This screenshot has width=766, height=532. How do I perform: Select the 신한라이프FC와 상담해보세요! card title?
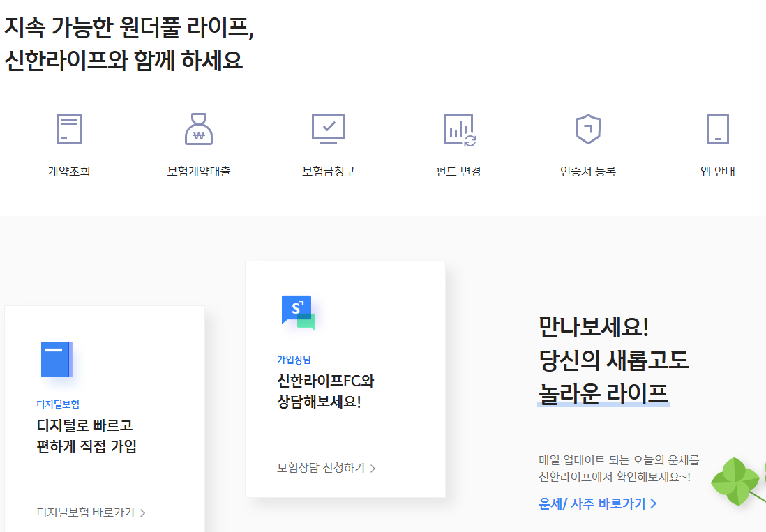[325, 391]
